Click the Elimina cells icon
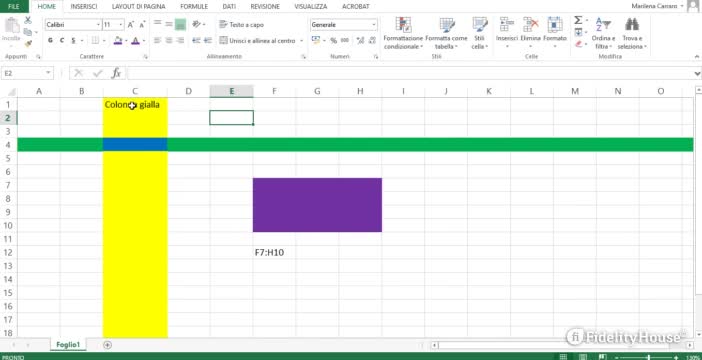This screenshot has width=702, height=360. click(531, 25)
